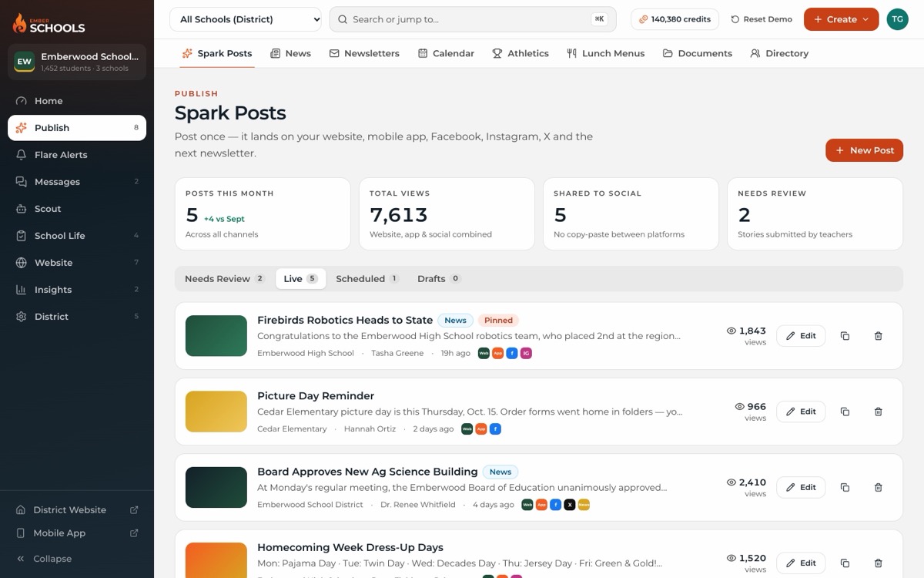
Task: Switch to the News tab
Action: coord(290,53)
